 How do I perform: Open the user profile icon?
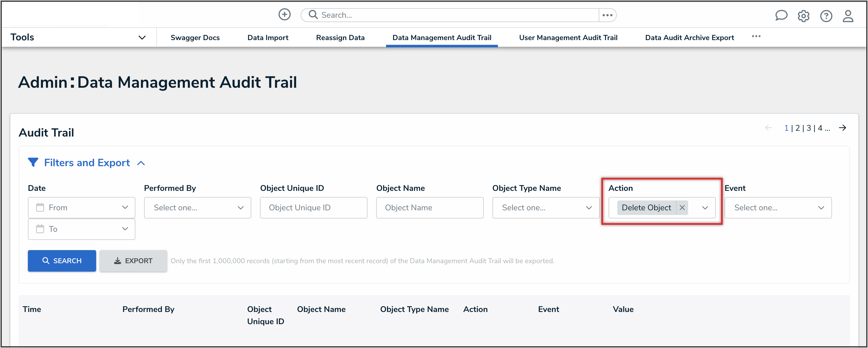848,16
